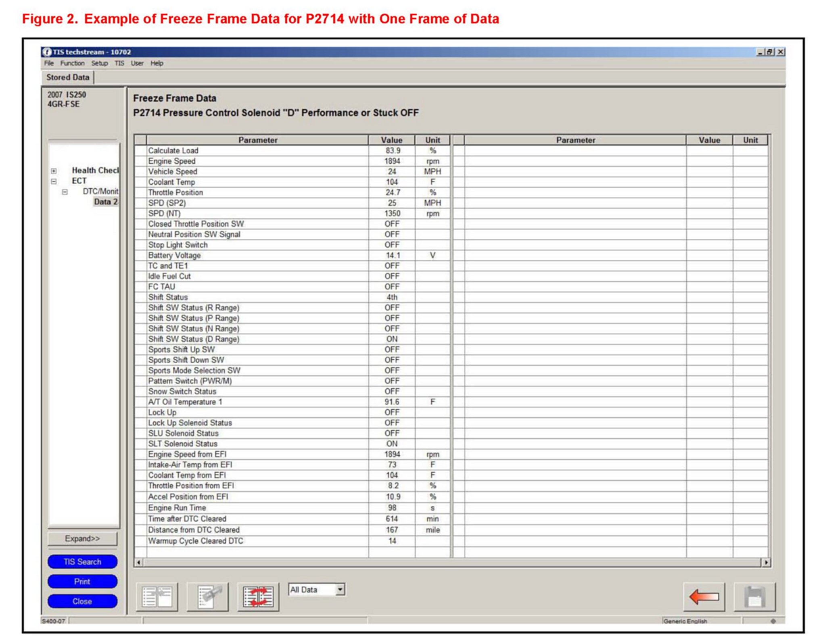Open the Setup menu
This screenshot has height=644, width=825.
point(99,63)
